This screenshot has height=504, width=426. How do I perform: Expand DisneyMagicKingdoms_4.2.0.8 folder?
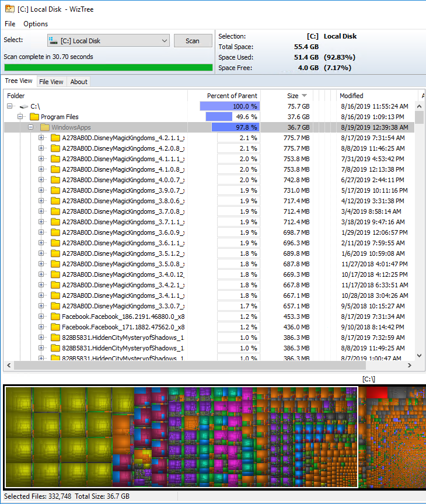[41, 148]
